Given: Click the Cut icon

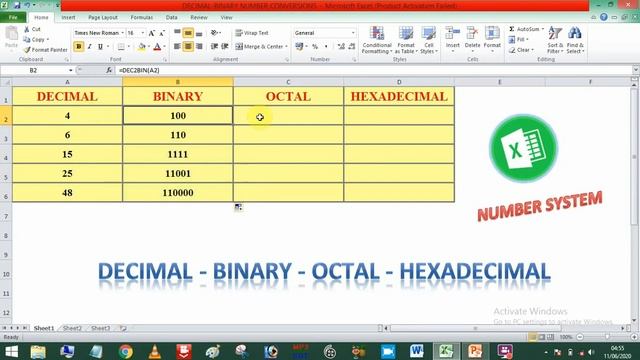Looking at the screenshot, I should point(27,29).
